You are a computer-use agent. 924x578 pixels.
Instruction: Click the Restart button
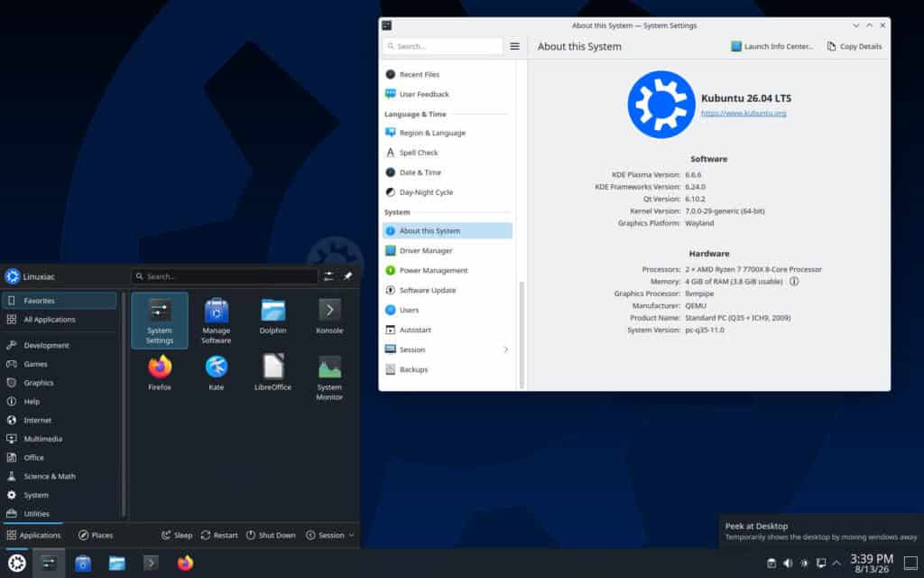(x=219, y=535)
